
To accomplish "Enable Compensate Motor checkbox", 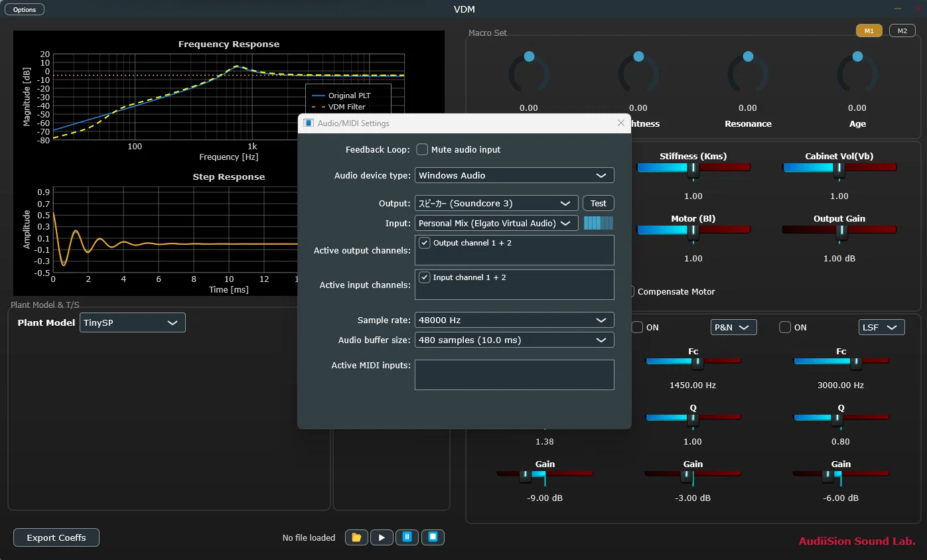I will point(632,291).
